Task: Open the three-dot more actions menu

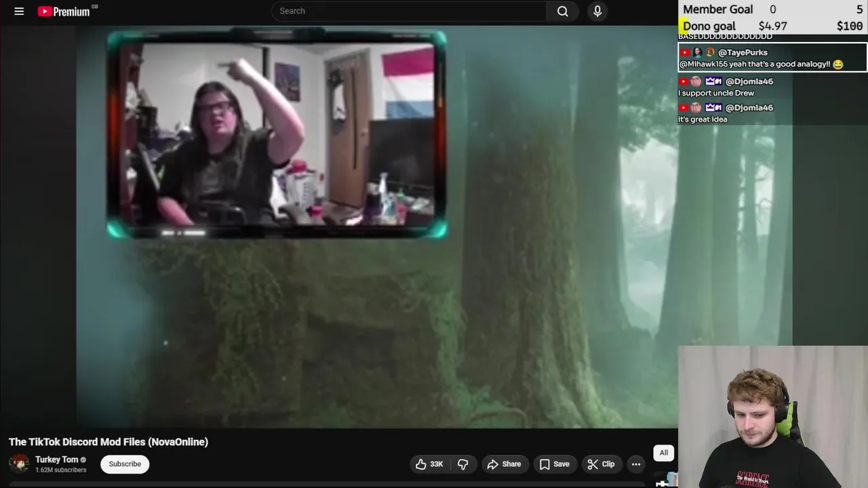Action: [x=636, y=464]
